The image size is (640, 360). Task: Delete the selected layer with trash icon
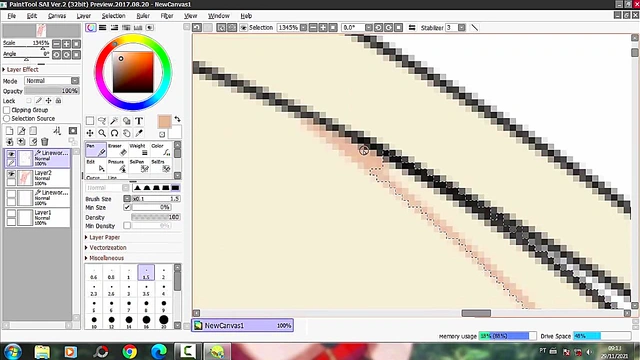44,142
